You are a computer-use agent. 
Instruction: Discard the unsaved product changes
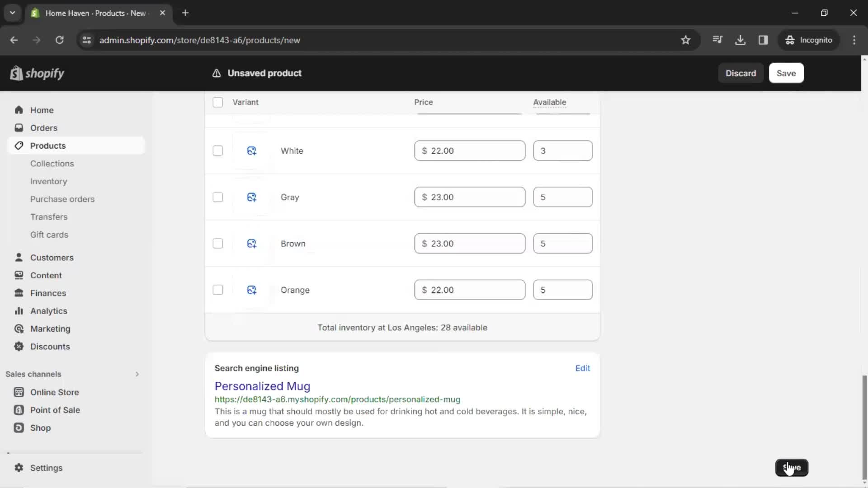point(741,73)
